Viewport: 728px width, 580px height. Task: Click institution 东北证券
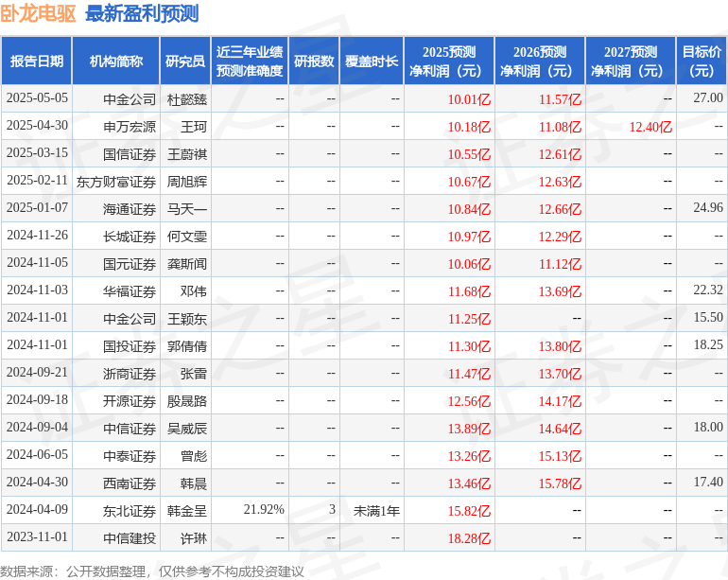(x=130, y=511)
